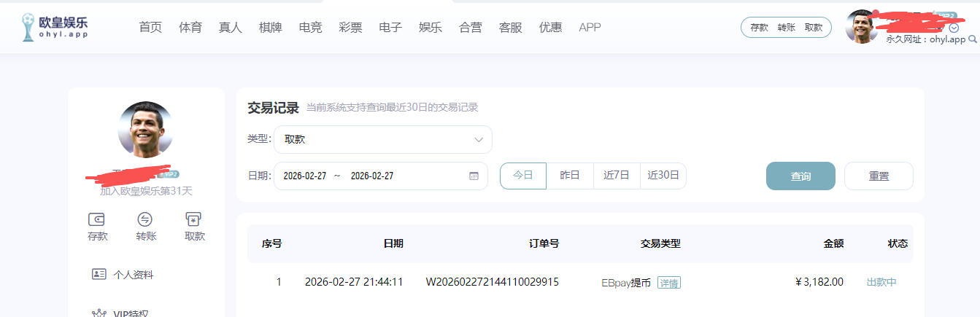Screen dimensions: 980x317
Task: Expand the account menu arrow near header avatar
Action: point(953,28)
